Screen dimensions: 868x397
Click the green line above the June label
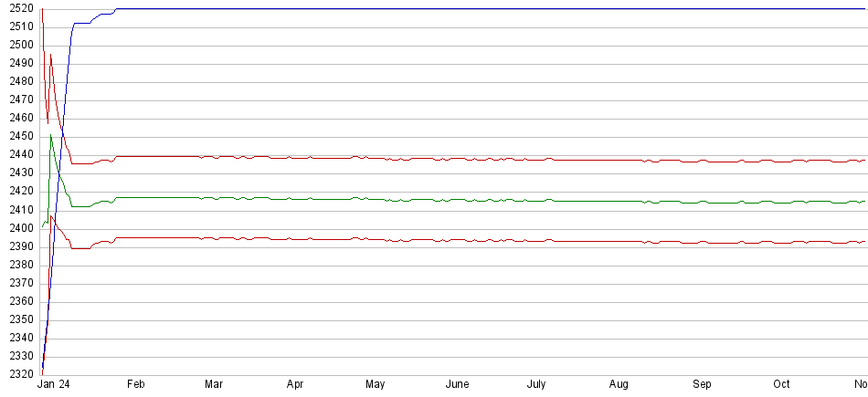(457, 200)
